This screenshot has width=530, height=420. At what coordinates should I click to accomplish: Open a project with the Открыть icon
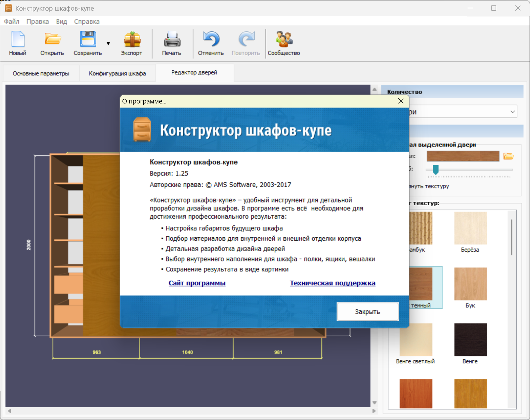52,39
